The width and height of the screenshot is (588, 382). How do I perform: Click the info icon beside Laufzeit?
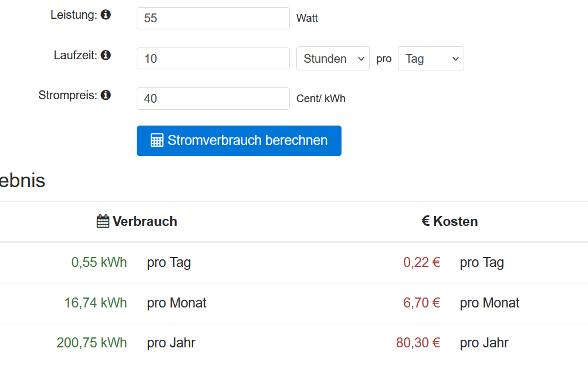tap(106, 55)
